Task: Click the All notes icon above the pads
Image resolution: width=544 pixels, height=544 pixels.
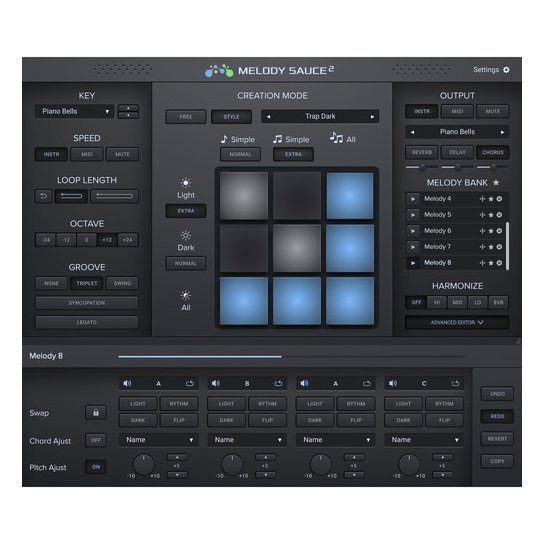Action: pos(336,138)
